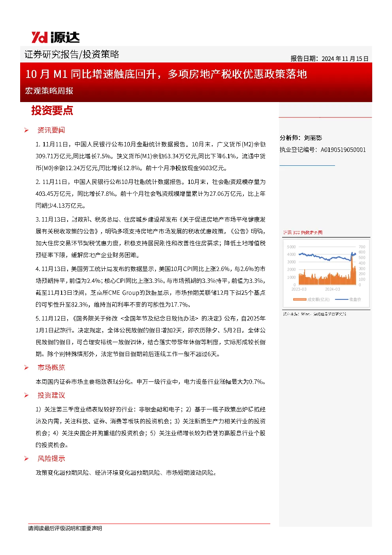Click the main title about 10月M1同比增速
The height and width of the screenshot is (555, 392).
166,74
